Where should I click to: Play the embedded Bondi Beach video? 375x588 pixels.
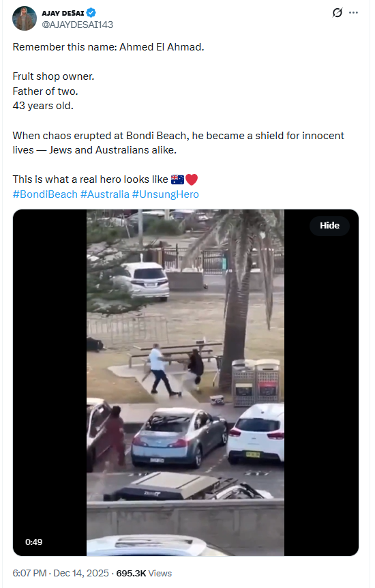[x=185, y=383]
